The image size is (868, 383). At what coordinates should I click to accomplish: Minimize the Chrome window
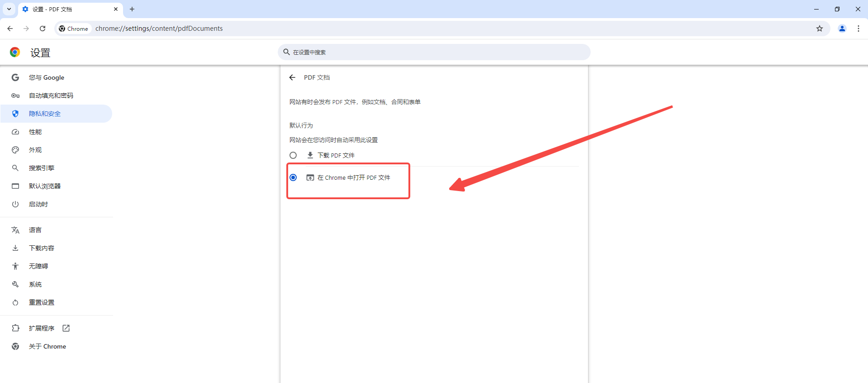pos(816,9)
